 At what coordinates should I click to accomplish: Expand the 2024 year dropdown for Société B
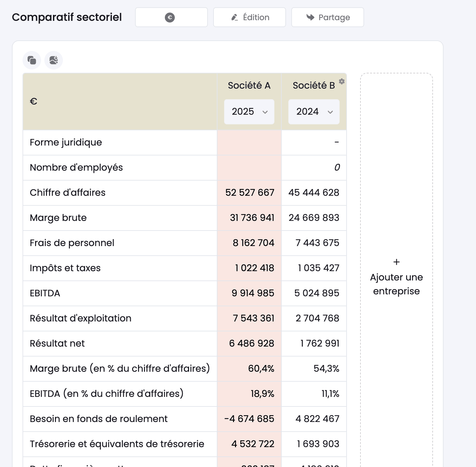coord(314,112)
